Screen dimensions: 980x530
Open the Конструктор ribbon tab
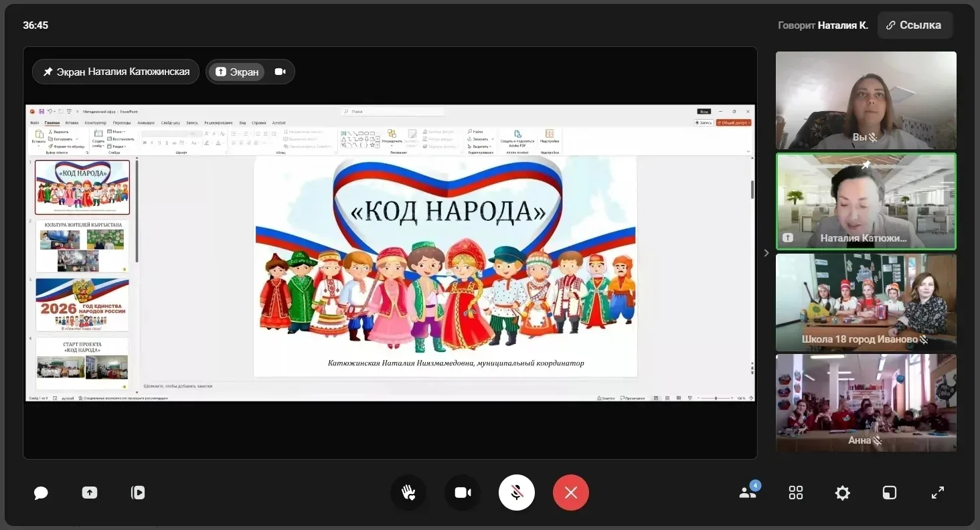(x=95, y=123)
